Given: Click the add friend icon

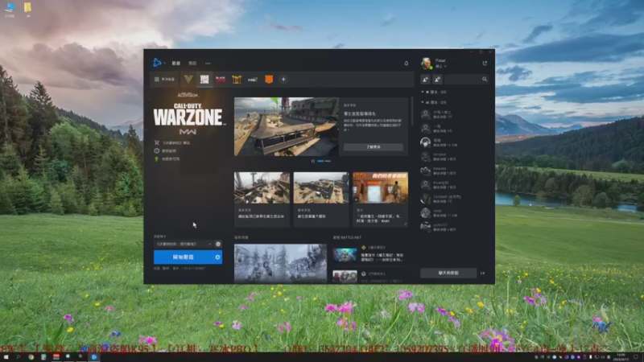Looking at the screenshot, I should [x=425, y=79].
